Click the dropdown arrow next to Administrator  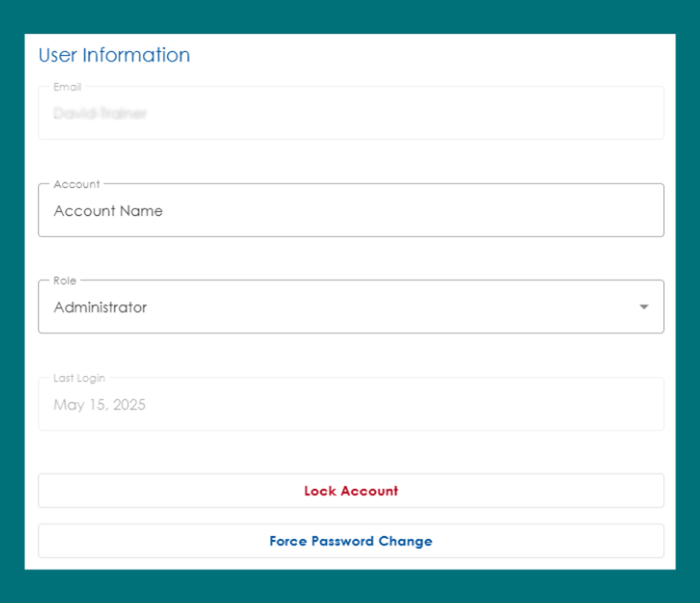click(x=643, y=306)
